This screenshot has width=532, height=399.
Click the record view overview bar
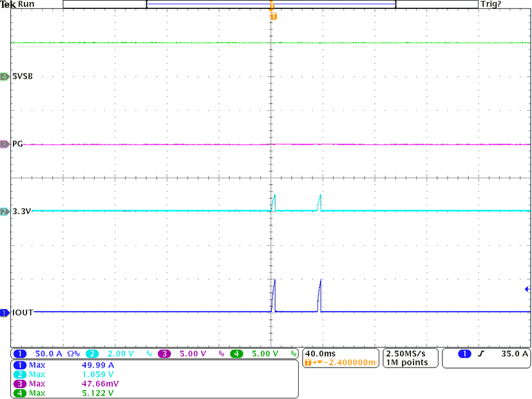(271, 4)
